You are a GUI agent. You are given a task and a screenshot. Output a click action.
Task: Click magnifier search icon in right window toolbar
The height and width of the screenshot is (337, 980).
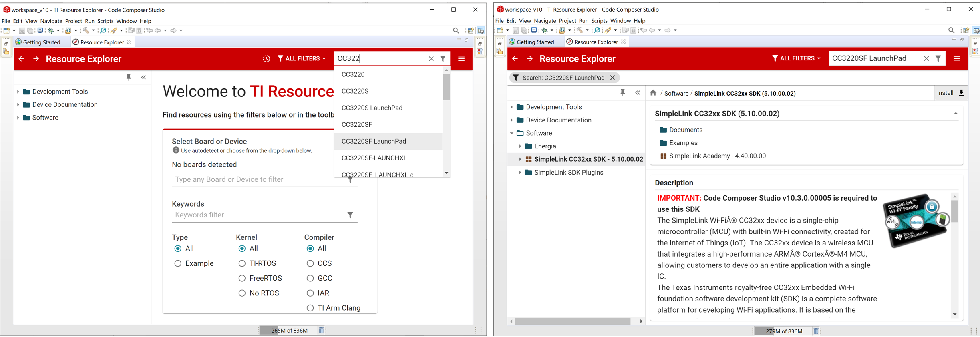(x=951, y=30)
